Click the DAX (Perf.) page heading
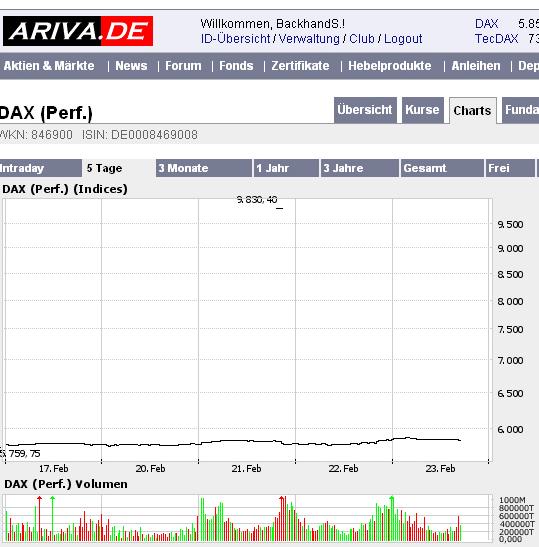This screenshot has height=547, width=539. 46,113
